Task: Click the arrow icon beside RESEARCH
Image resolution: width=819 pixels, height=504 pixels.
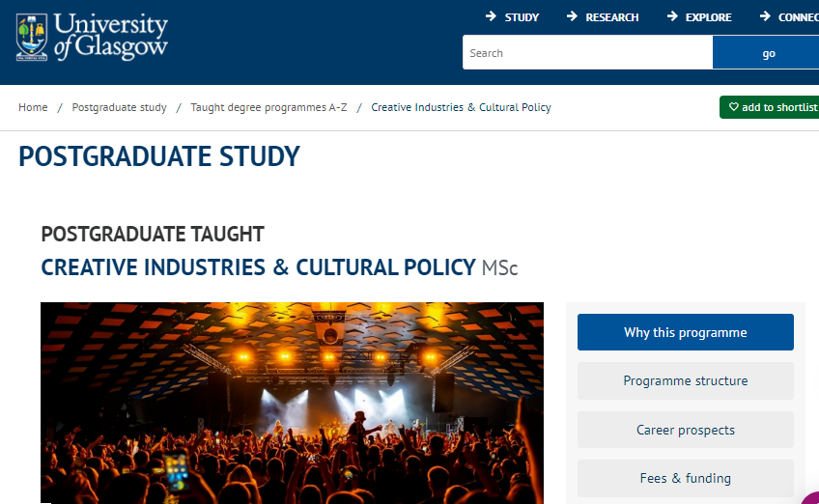Action: [x=572, y=16]
